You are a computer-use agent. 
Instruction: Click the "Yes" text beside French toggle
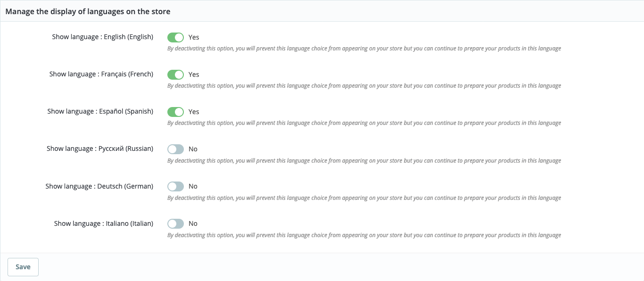(194, 74)
